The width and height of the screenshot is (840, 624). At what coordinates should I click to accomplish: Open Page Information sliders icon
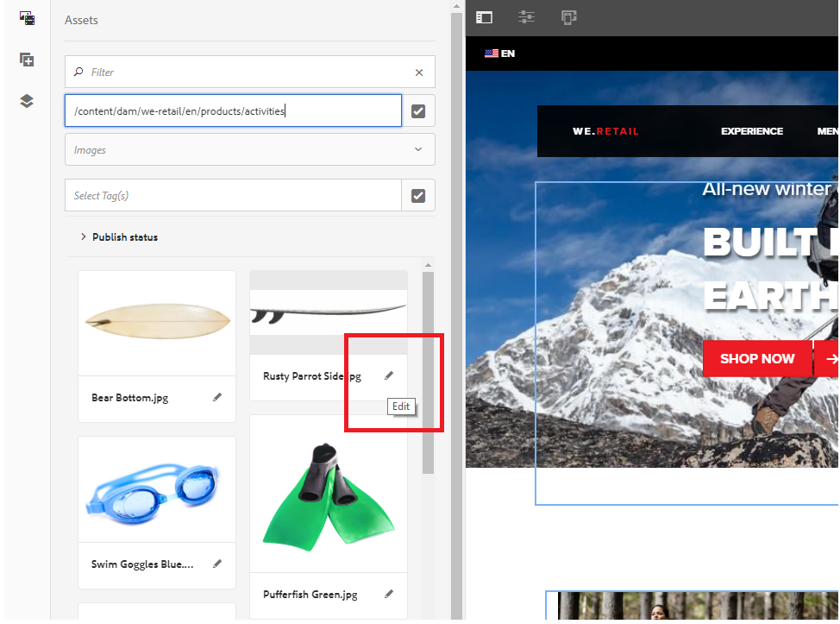coord(526,17)
